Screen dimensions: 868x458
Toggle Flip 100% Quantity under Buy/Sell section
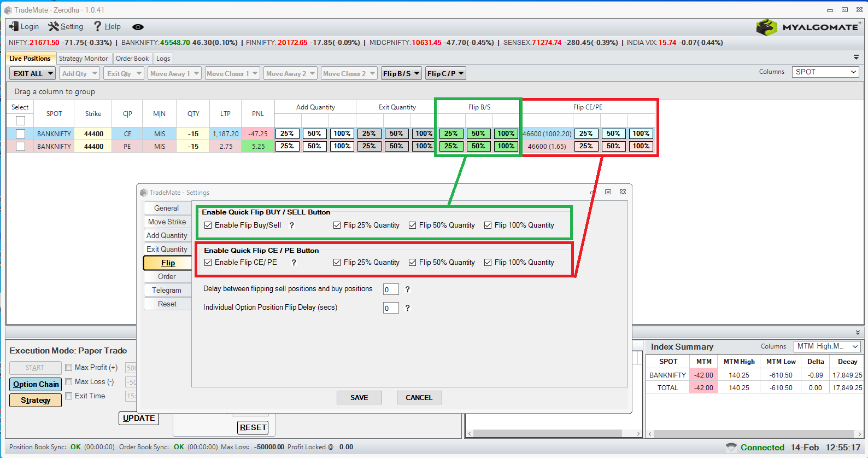point(488,225)
